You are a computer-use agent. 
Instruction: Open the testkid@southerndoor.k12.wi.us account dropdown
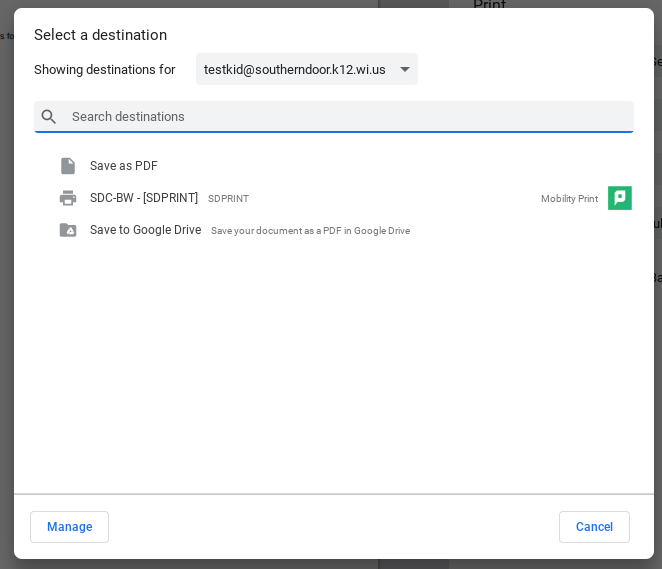307,69
